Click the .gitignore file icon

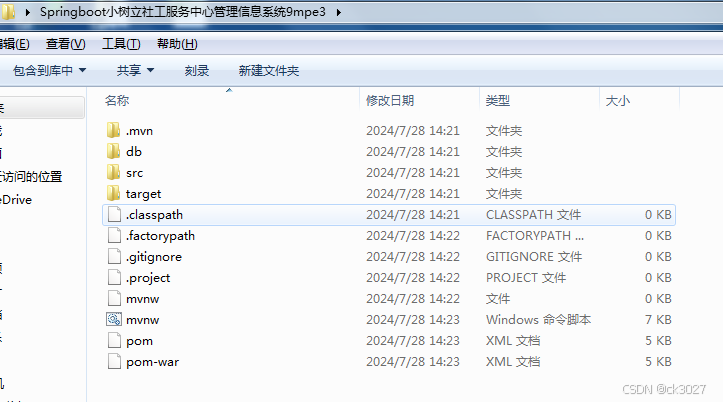coord(114,257)
